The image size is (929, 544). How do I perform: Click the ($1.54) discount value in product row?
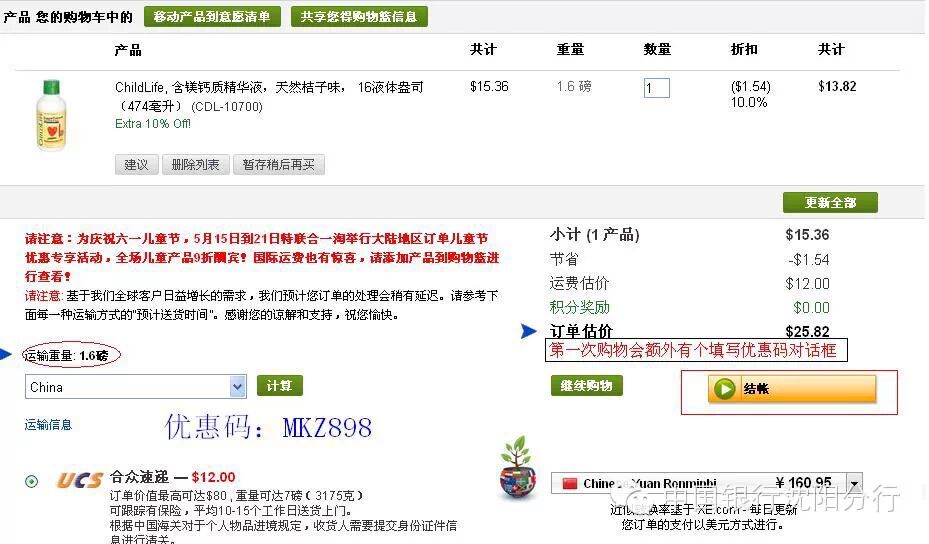(x=751, y=87)
